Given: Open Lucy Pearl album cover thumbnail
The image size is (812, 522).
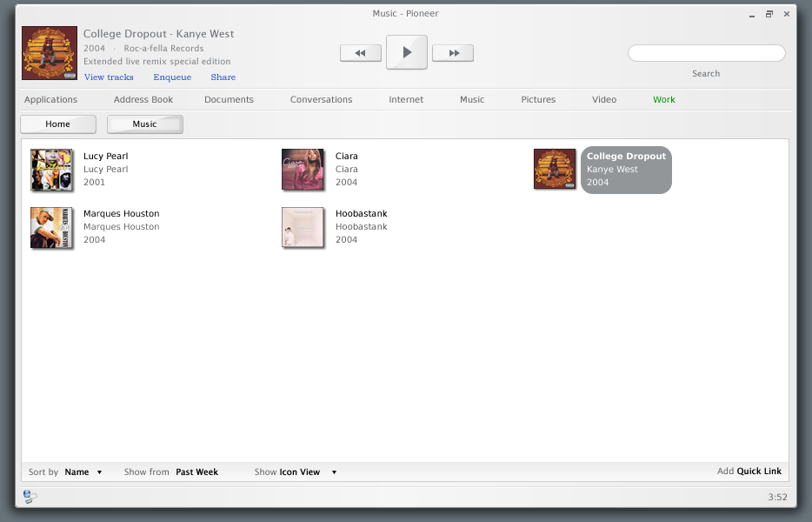Looking at the screenshot, I should 51,170.
